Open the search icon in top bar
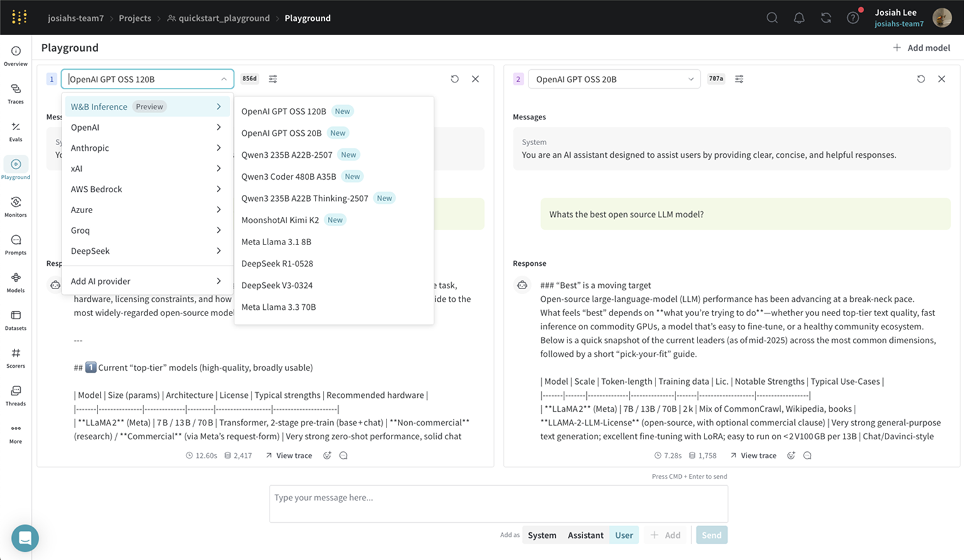This screenshot has height=560, width=964. click(x=772, y=18)
